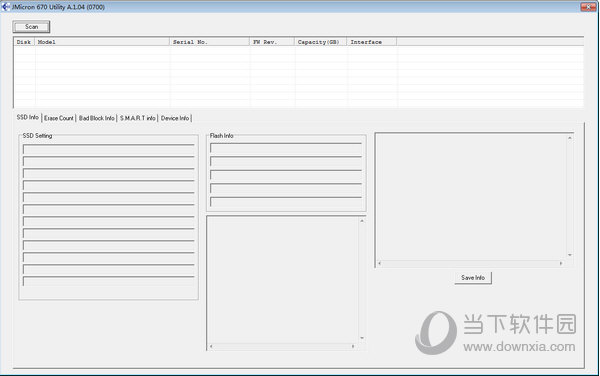Select the S.M.A.R.T Info tab
The width and height of the screenshot is (600, 376).
(138, 118)
